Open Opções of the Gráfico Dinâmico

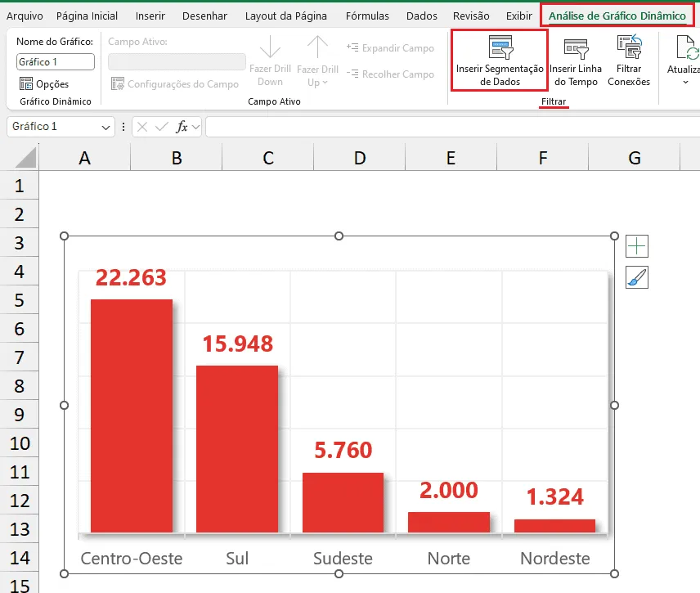click(x=44, y=83)
